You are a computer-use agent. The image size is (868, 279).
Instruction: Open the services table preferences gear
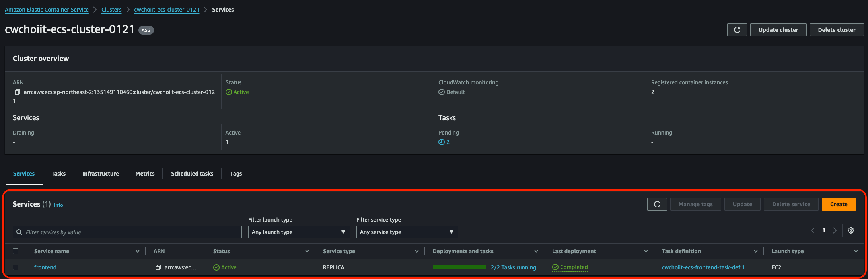pyautogui.click(x=851, y=230)
